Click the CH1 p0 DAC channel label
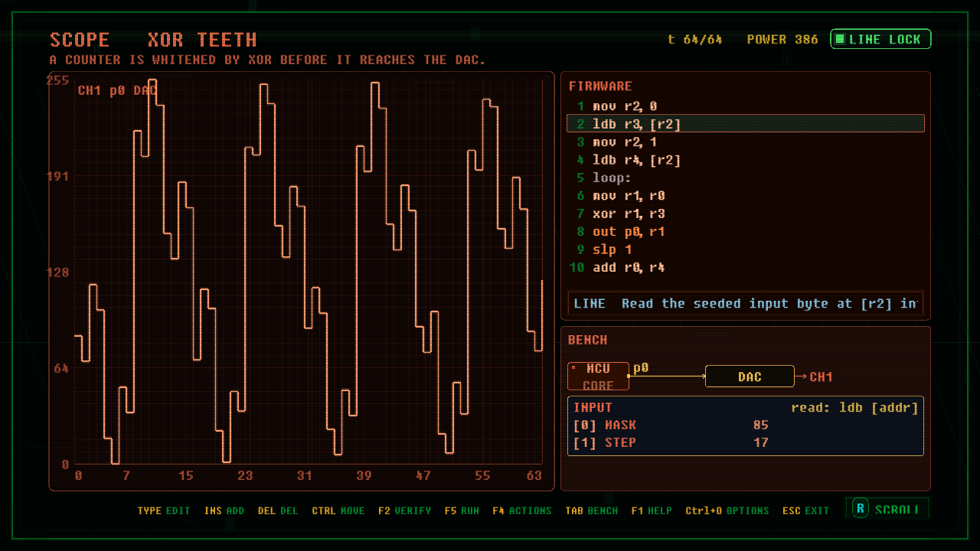This screenshot has width=980, height=551. [x=118, y=90]
